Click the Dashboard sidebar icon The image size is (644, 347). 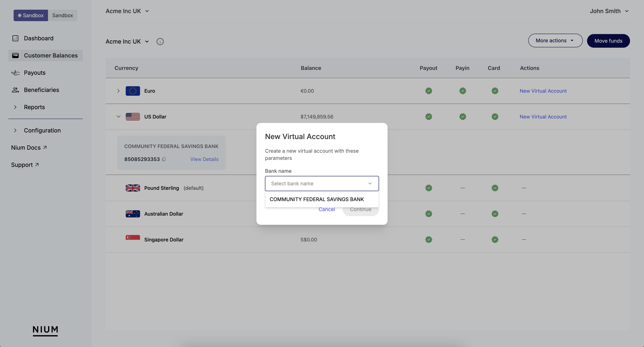(x=16, y=38)
